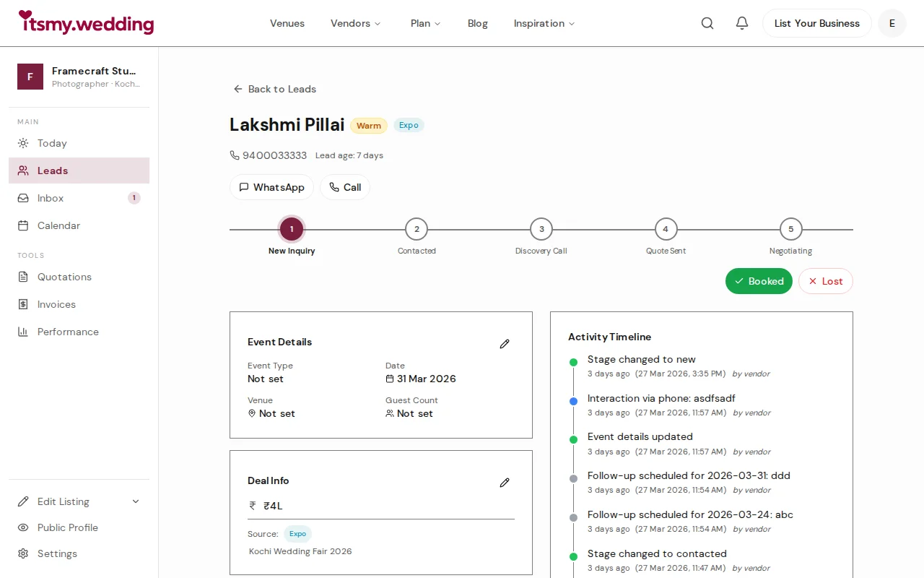
Task: Expand the Vendors dropdown menu
Action: 355,23
